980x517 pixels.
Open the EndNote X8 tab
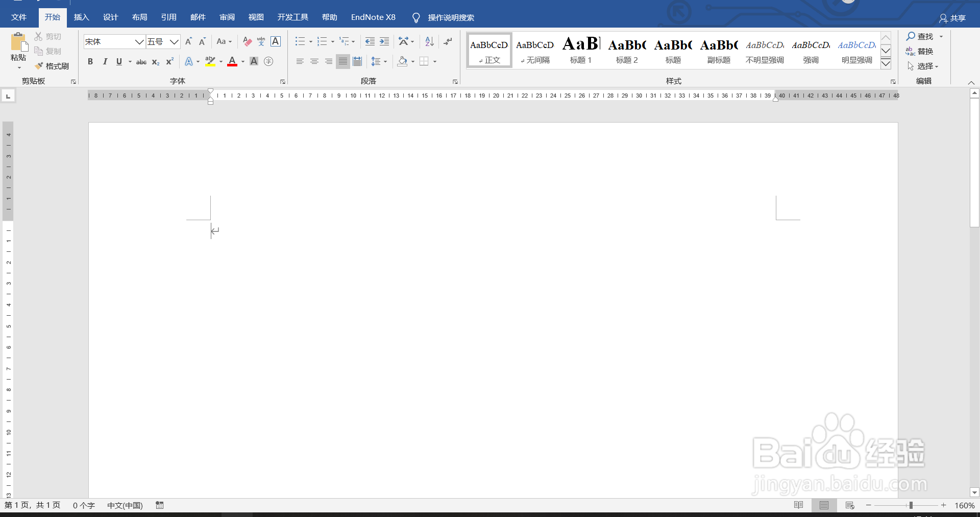tap(373, 17)
